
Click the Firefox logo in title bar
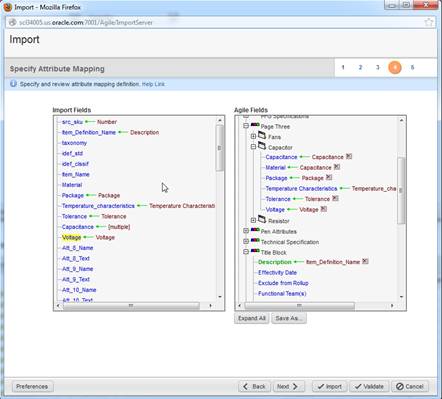click(8, 7)
